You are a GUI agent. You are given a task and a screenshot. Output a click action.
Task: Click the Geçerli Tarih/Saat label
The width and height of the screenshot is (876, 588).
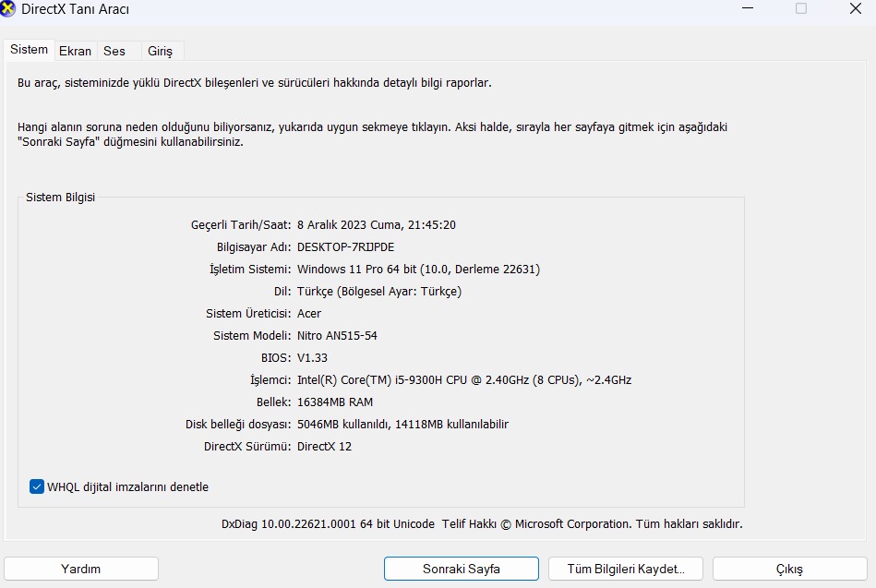pyautogui.click(x=241, y=224)
